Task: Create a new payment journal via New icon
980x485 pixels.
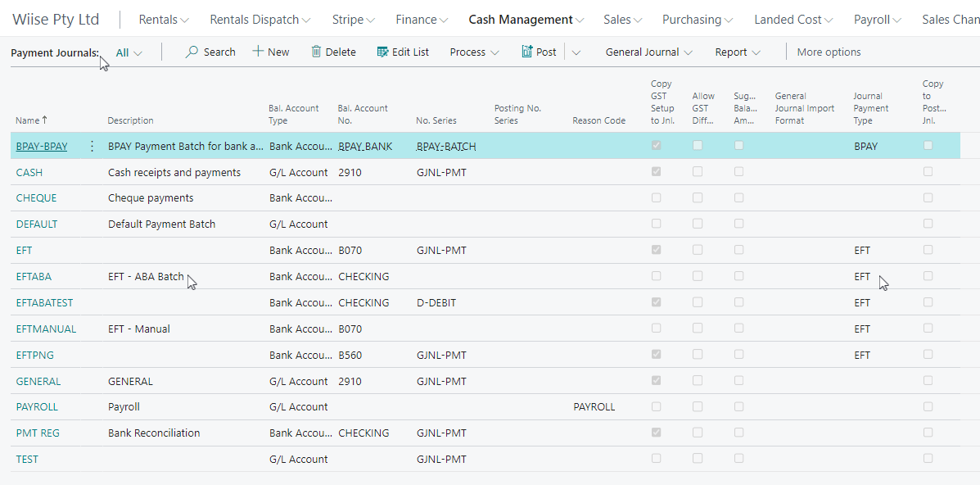Action: 259,51
